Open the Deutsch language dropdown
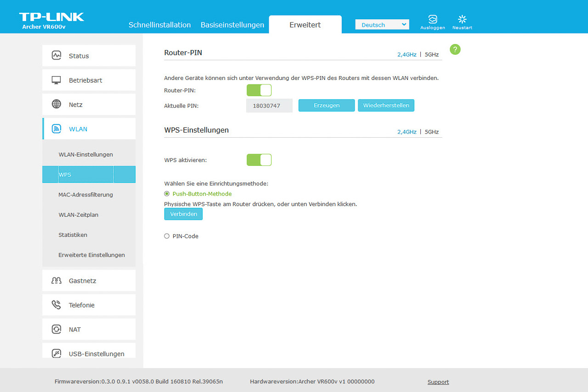Viewport: 588px width, 392px height. click(x=382, y=25)
